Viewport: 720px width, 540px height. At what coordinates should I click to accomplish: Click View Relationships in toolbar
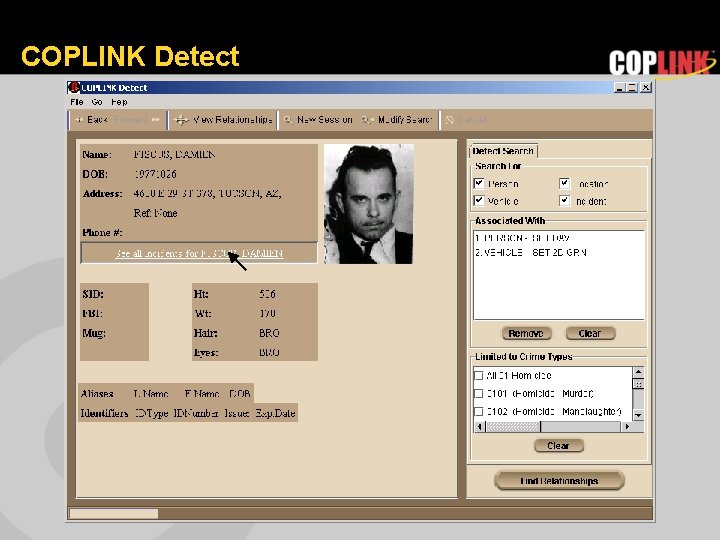(x=223, y=120)
